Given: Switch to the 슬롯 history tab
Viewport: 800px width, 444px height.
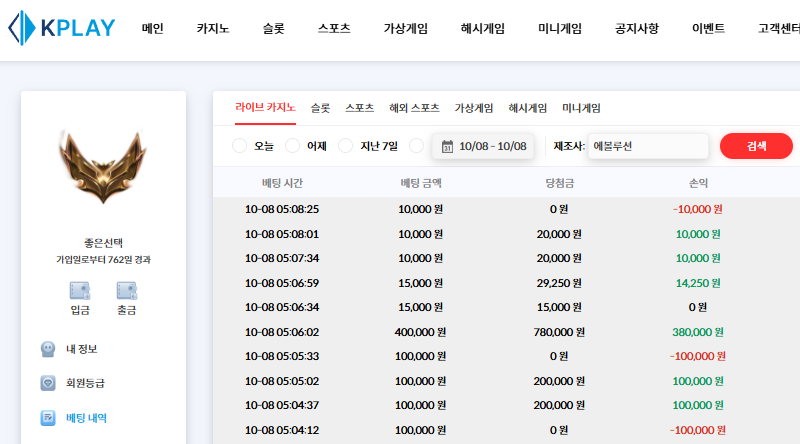Looking at the screenshot, I should pyautogui.click(x=320, y=108).
